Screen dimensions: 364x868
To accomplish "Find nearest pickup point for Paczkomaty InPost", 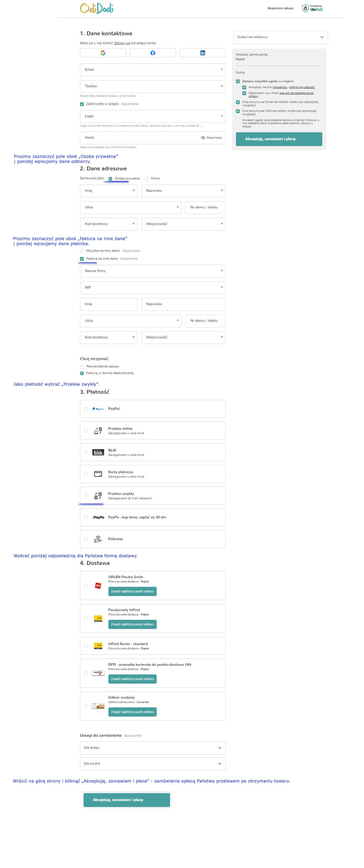I will point(132,624).
